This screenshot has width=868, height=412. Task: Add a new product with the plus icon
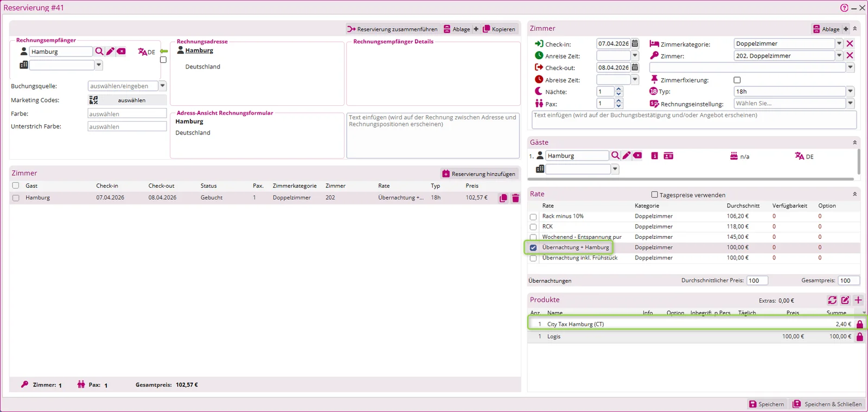[858, 300]
